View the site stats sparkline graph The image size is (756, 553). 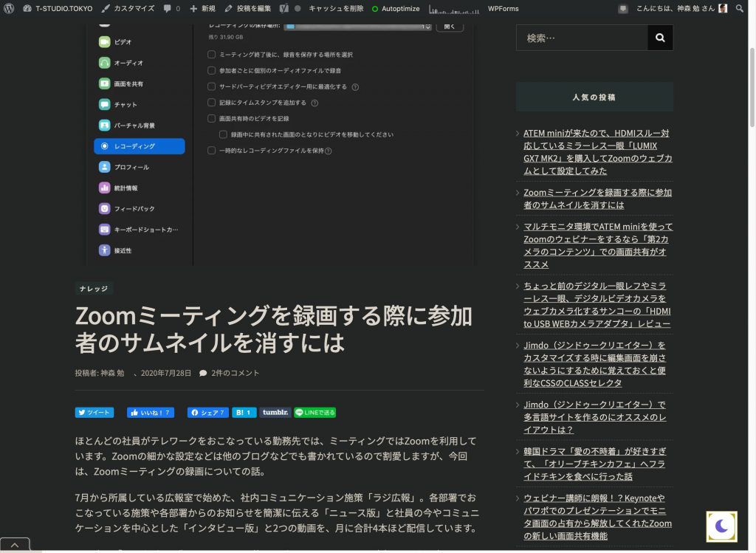click(x=454, y=9)
